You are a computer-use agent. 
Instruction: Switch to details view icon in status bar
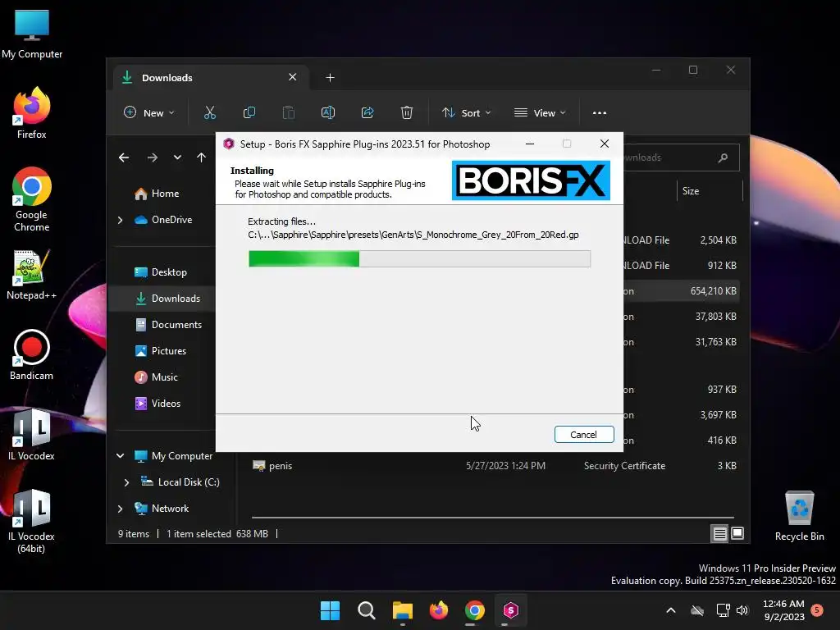pos(719,533)
